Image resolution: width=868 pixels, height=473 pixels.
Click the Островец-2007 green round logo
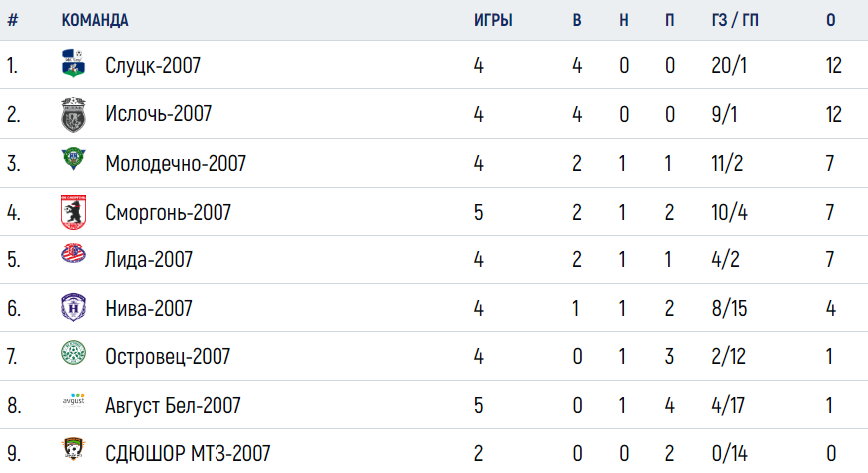73,353
